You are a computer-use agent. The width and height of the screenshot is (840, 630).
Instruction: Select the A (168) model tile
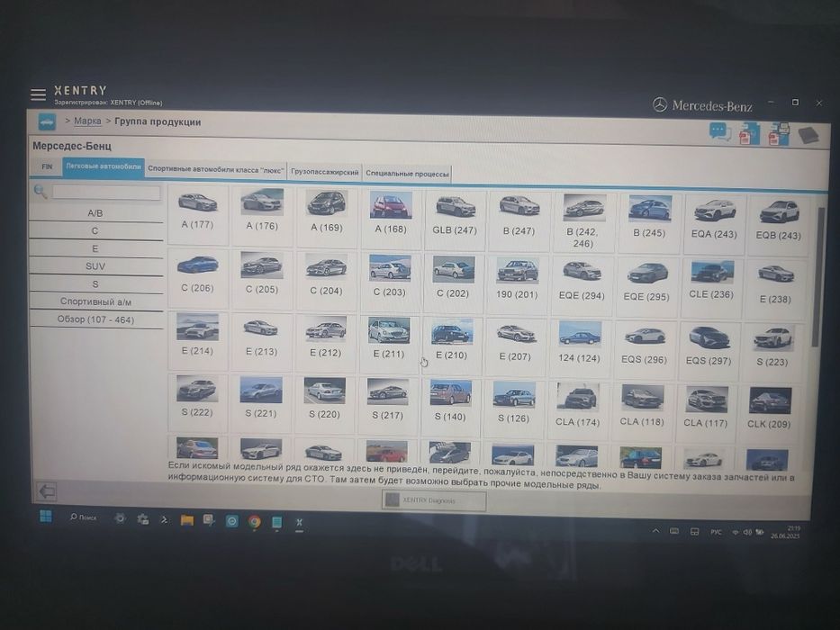(x=391, y=218)
